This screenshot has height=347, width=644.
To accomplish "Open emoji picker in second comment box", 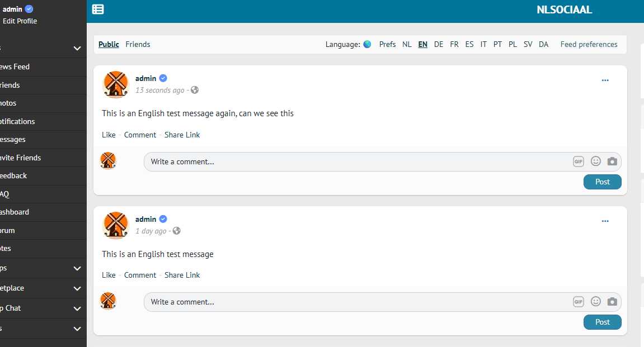I will [596, 302].
